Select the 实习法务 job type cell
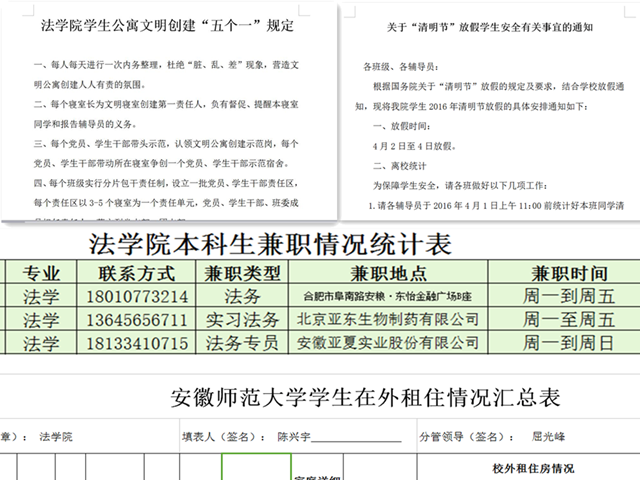640x480 pixels. pyautogui.click(x=242, y=320)
